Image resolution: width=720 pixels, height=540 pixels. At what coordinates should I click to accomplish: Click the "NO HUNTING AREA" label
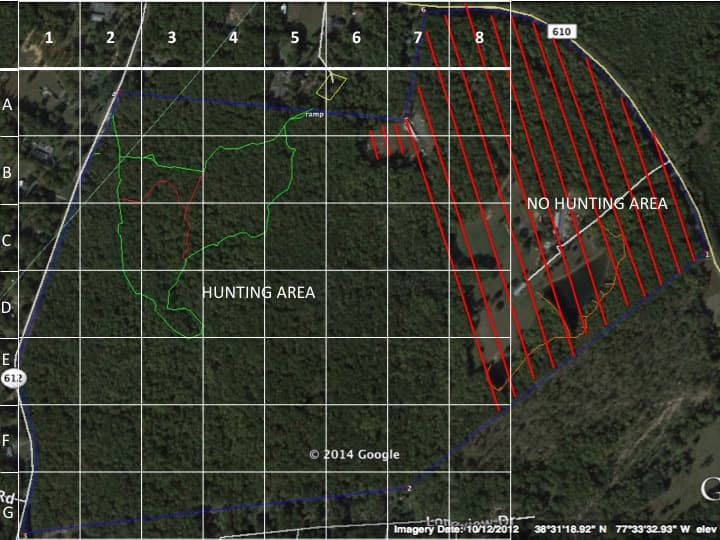[597, 203]
